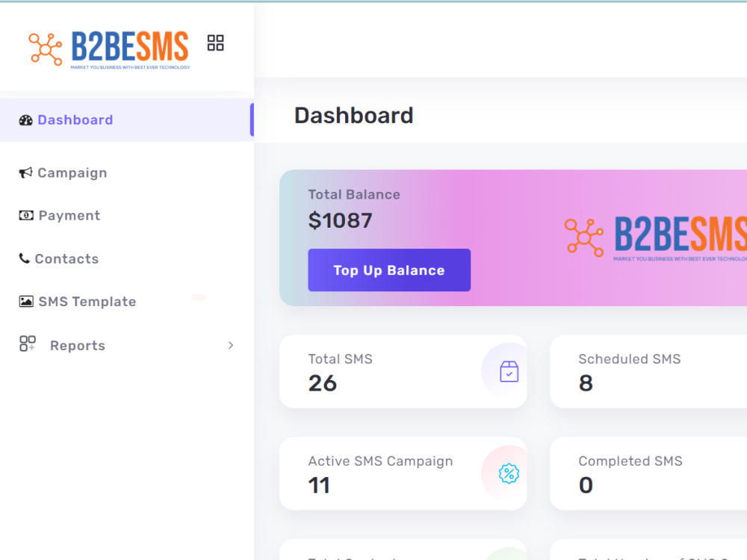Click the grid toggle icon beside the logo
The height and width of the screenshot is (560, 747).
point(215,43)
